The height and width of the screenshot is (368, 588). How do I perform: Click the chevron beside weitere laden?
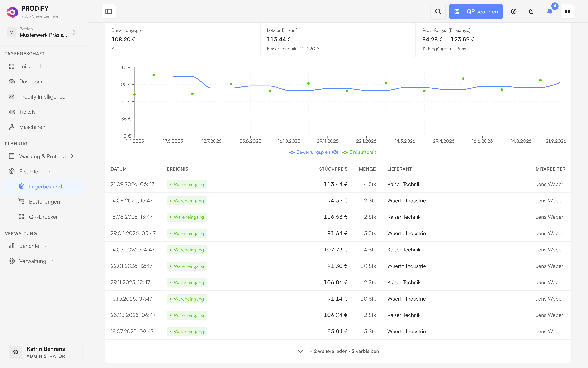(300, 351)
